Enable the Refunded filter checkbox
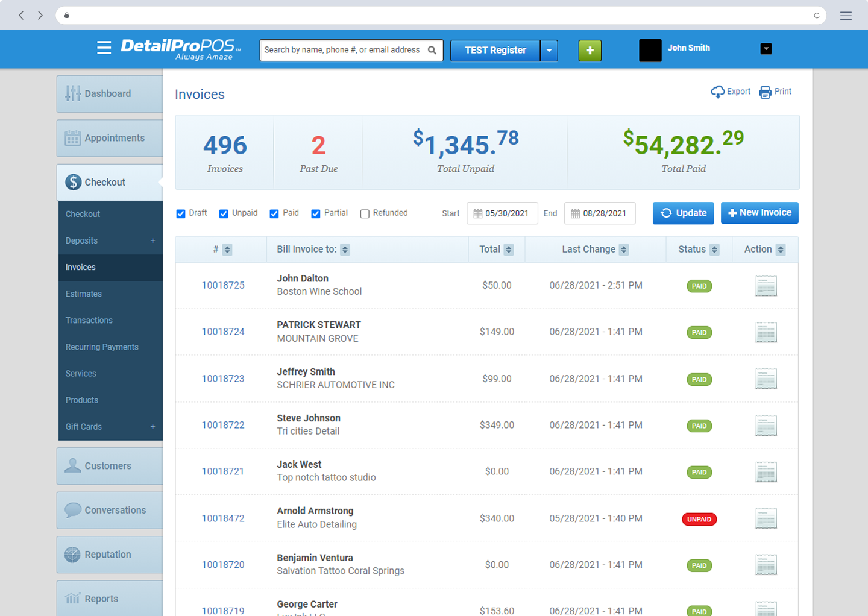 pyautogui.click(x=365, y=214)
